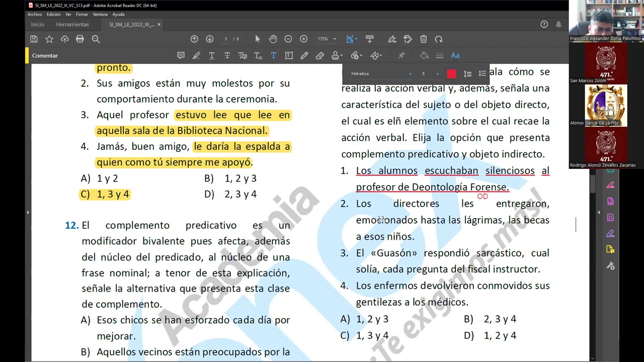Screen dimensions: 644x362
Task: Choose the selection arrow tool
Action: pos(258,39)
